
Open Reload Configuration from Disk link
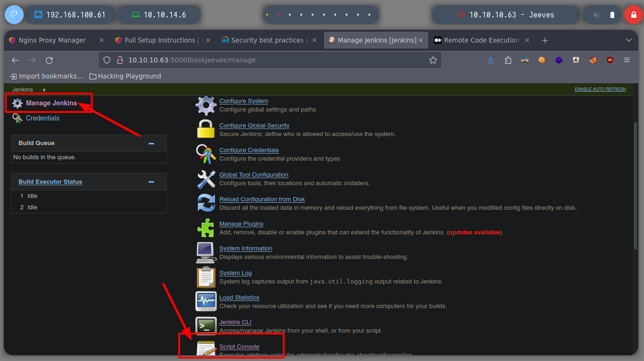point(262,199)
